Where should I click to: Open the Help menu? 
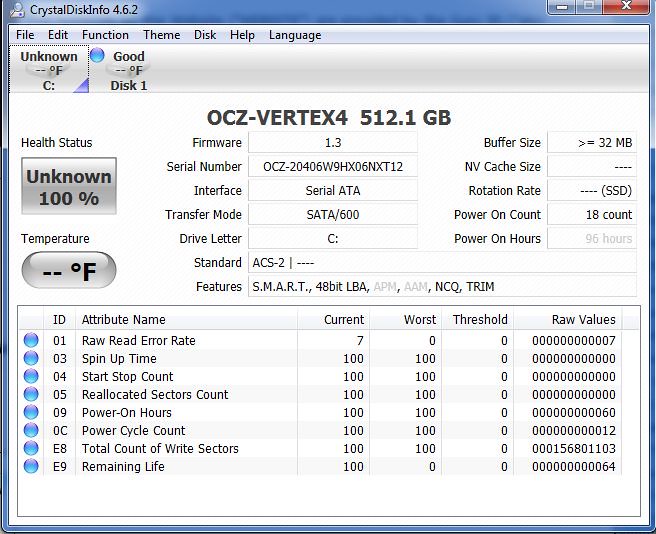tap(242, 35)
